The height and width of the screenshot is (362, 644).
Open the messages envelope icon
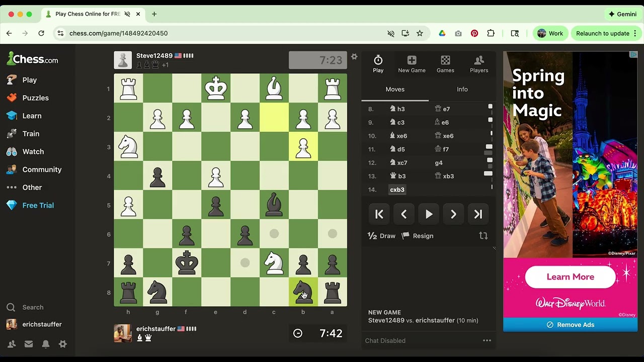pos(29,344)
